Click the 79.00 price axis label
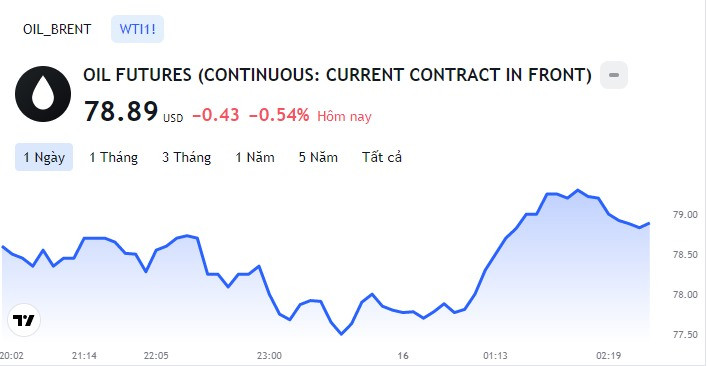The width and height of the screenshot is (707, 366). [x=684, y=215]
